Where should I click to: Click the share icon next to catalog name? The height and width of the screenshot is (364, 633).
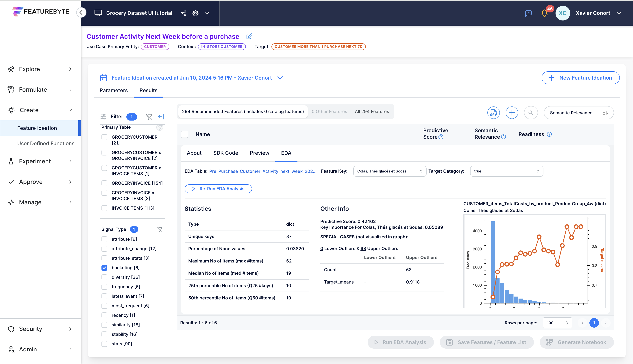183,13
